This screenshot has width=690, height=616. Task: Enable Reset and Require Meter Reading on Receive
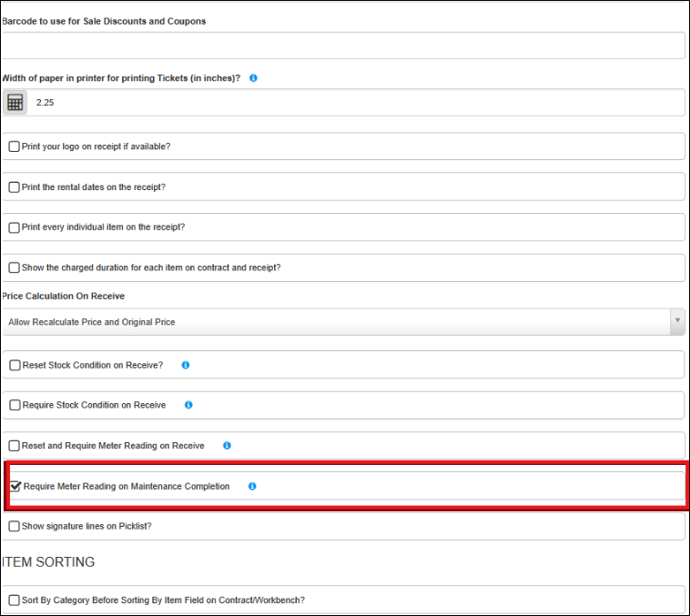pos(15,446)
